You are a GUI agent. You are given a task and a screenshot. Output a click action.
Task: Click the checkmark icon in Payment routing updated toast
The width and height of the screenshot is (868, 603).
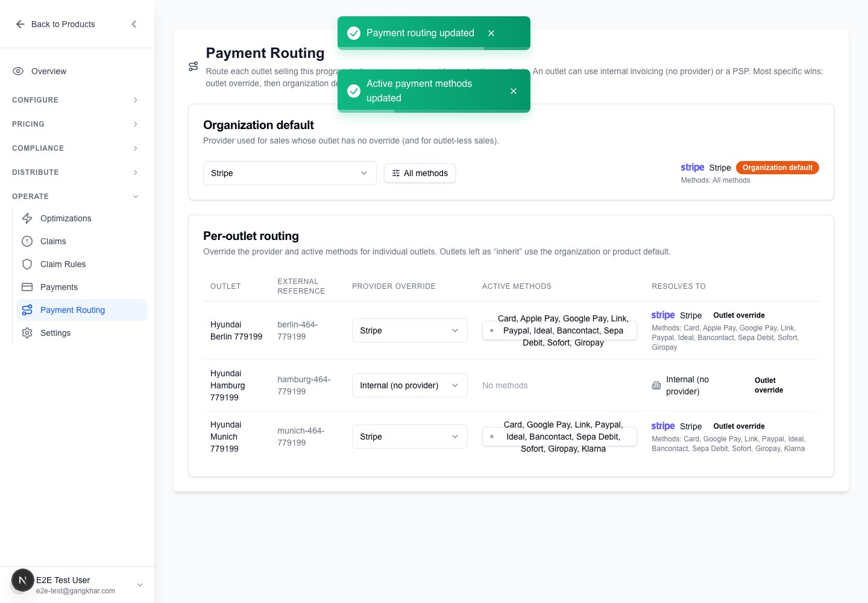coord(354,33)
